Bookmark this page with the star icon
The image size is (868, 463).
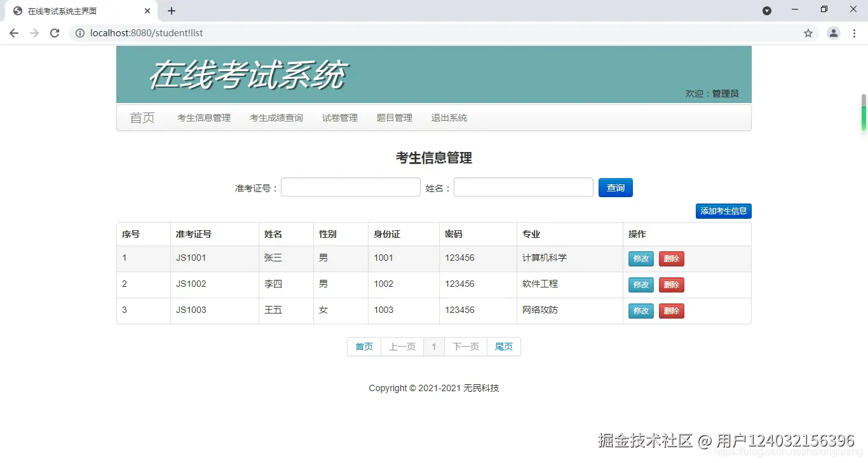[x=808, y=33]
